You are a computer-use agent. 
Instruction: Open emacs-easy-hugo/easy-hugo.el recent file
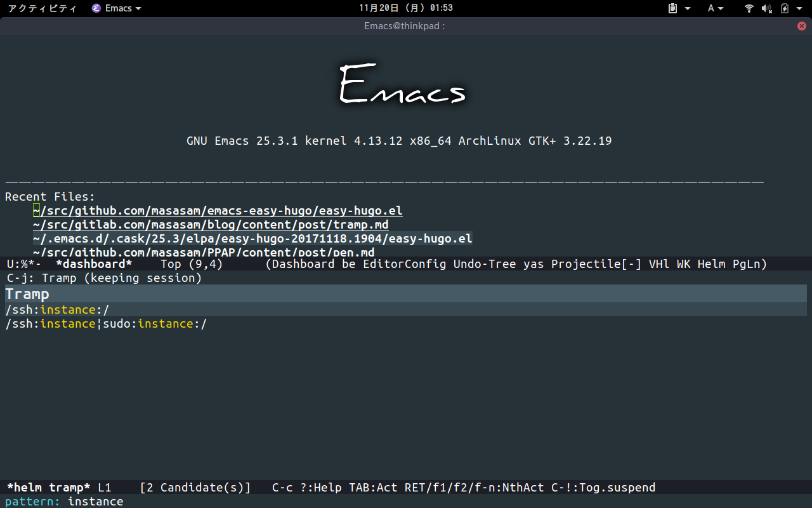pyautogui.click(x=218, y=211)
